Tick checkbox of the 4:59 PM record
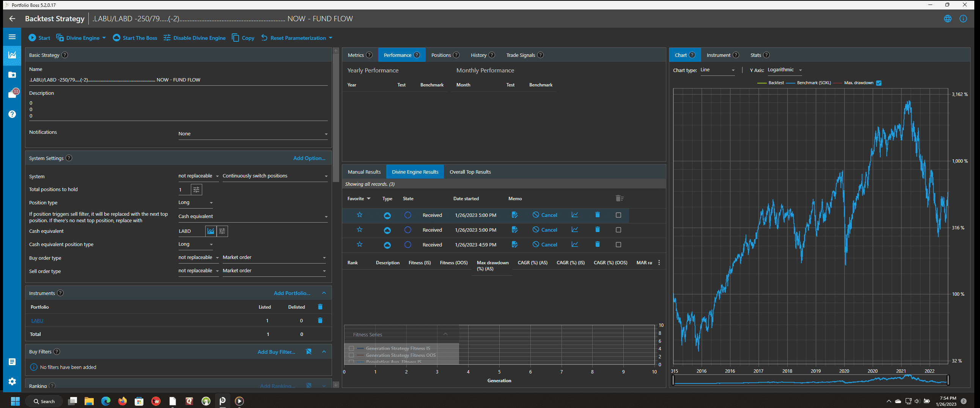The height and width of the screenshot is (408, 980). point(618,245)
